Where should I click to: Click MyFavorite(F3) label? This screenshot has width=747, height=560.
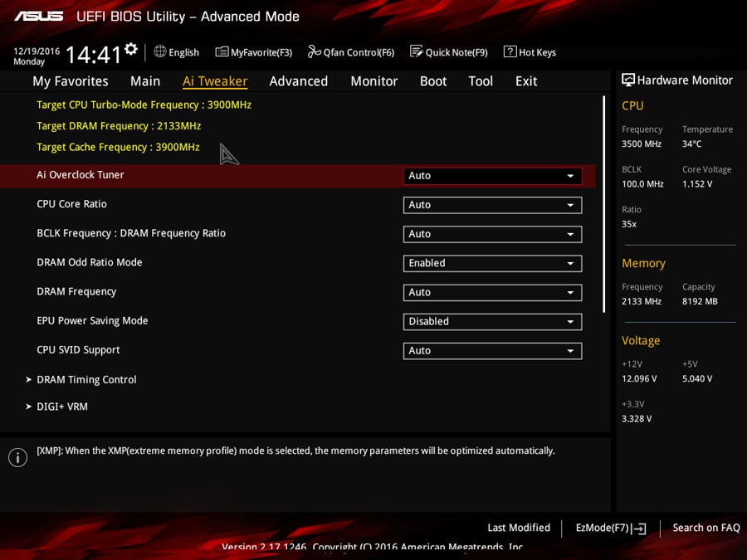(x=261, y=52)
